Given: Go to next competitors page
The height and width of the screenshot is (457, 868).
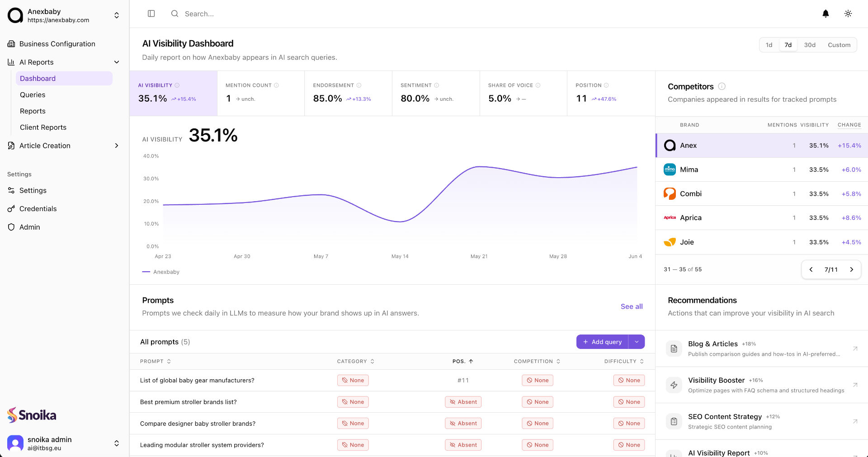Looking at the screenshot, I should pyautogui.click(x=852, y=269).
